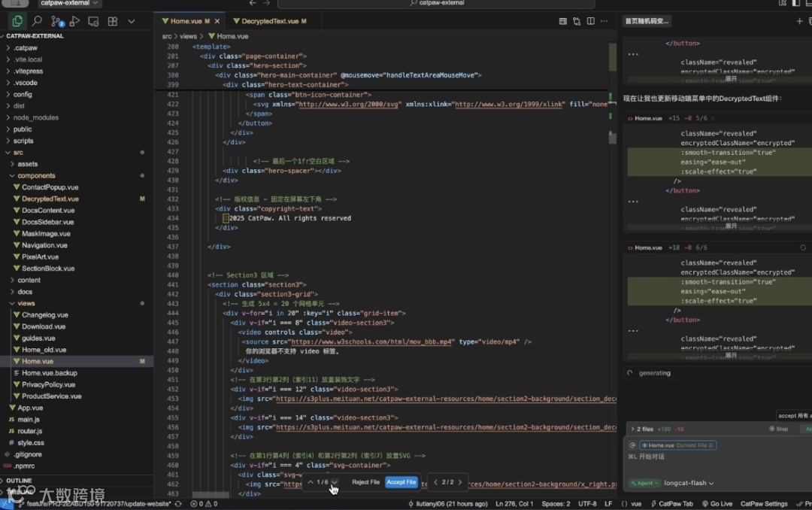The height and width of the screenshot is (510, 812).
Task: Open the Explorer view icon
Action: 17,21
